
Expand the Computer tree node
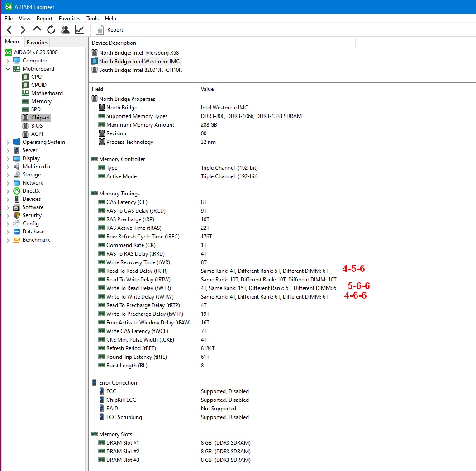coord(8,61)
